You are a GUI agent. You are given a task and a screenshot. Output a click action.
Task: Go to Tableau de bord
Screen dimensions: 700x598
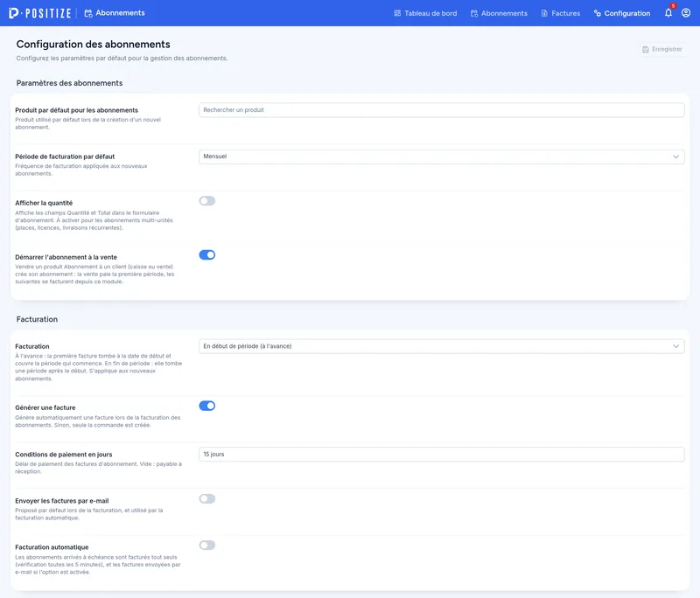[425, 13]
